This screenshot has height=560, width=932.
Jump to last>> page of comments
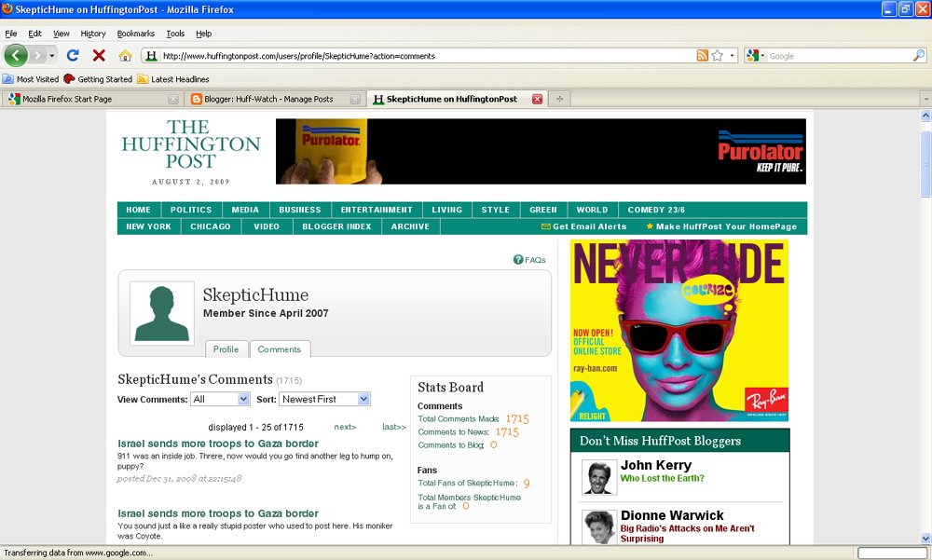click(x=394, y=427)
